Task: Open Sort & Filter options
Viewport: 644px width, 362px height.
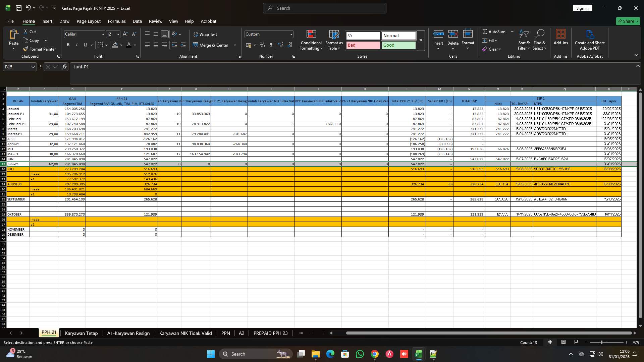Action: 524,40
